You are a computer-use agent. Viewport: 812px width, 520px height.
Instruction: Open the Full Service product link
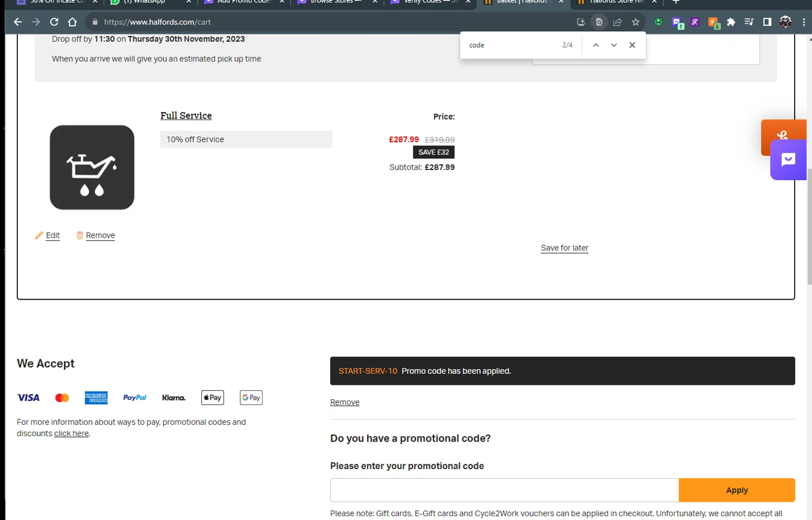[186, 116]
